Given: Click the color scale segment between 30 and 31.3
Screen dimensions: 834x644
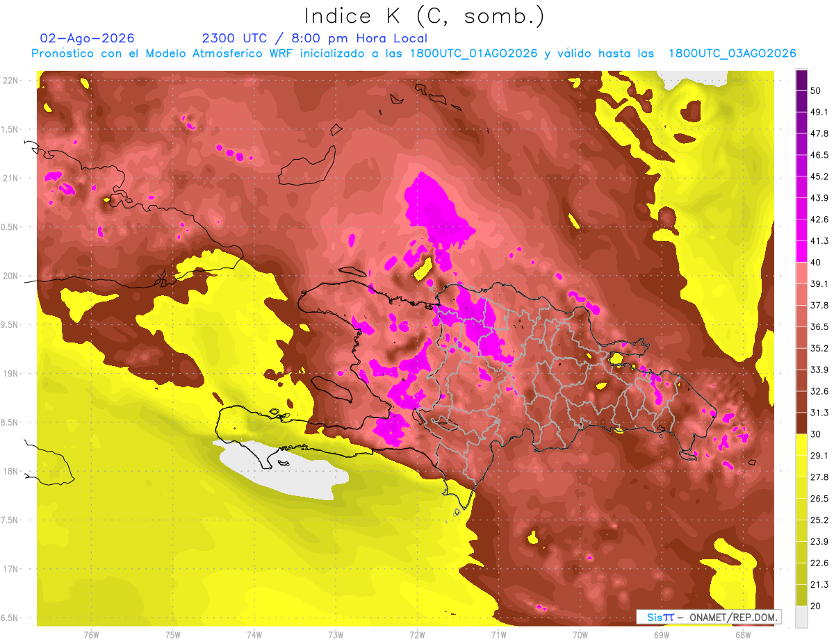Looking at the screenshot, I should [x=802, y=423].
